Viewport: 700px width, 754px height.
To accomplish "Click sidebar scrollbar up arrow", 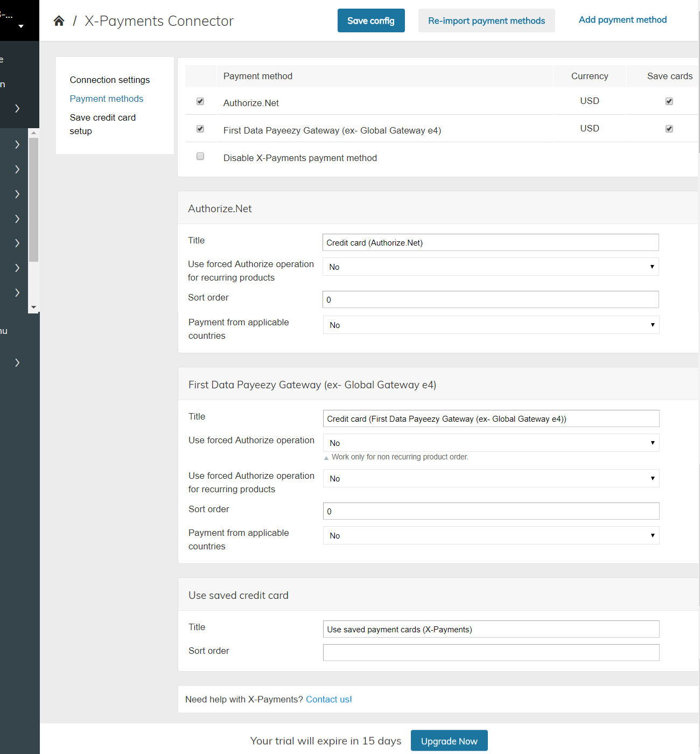I will [33, 132].
